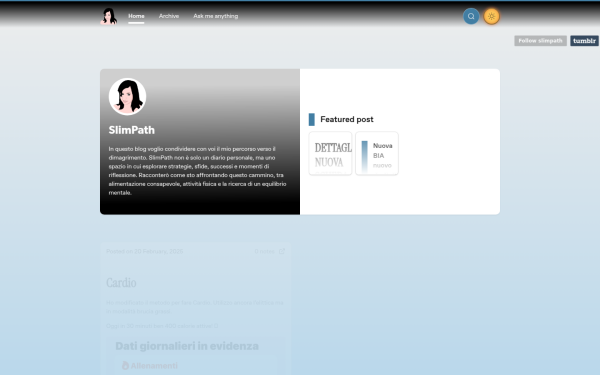The width and height of the screenshot is (600, 375).
Task: Click the Posted on 20 February date link
Action: [x=145, y=251]
